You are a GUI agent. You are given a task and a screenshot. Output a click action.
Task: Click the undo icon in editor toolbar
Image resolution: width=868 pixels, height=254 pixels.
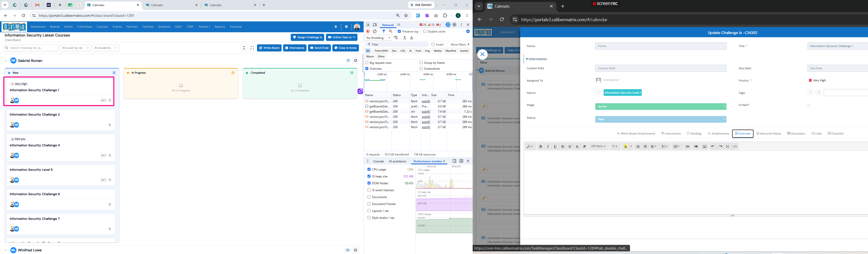[713, 146]
